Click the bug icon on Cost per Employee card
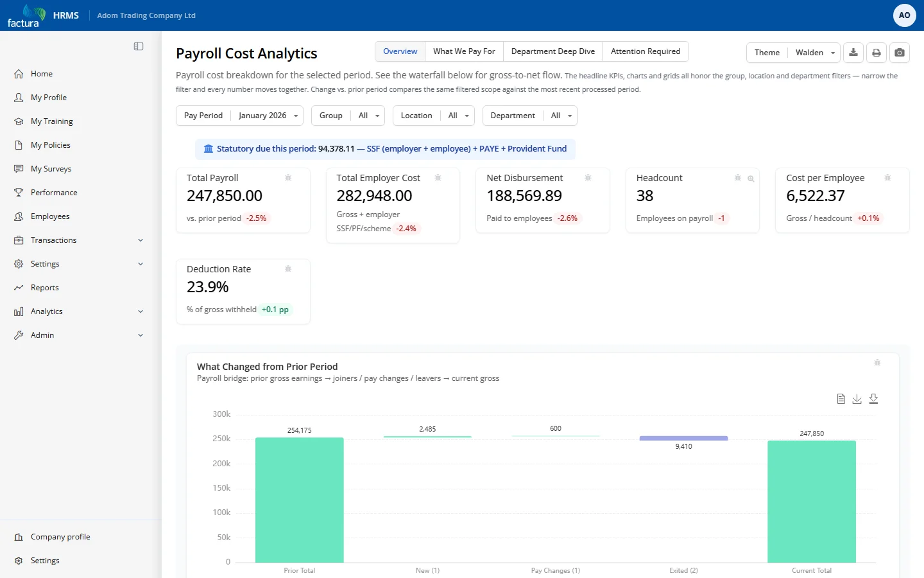This screenshot has width=924, height=578. pos(887,178)
